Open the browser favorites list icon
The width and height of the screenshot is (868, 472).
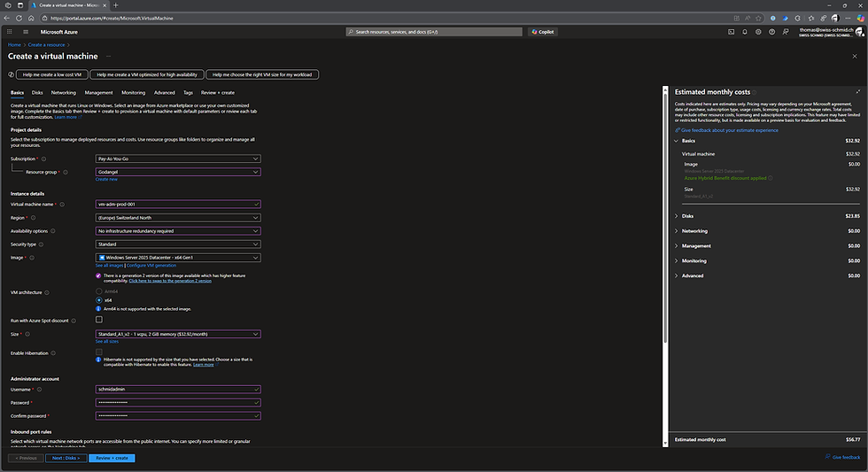click(x=811, y=19)
